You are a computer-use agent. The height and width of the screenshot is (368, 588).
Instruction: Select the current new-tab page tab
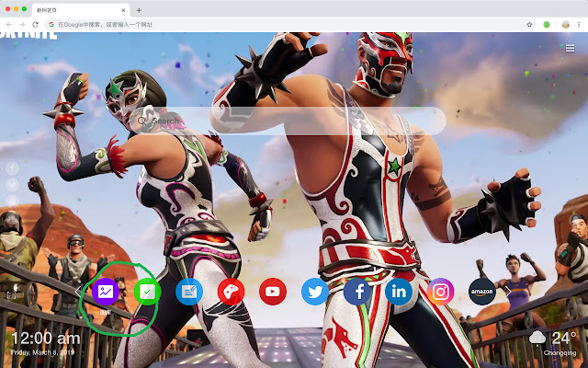81,10
